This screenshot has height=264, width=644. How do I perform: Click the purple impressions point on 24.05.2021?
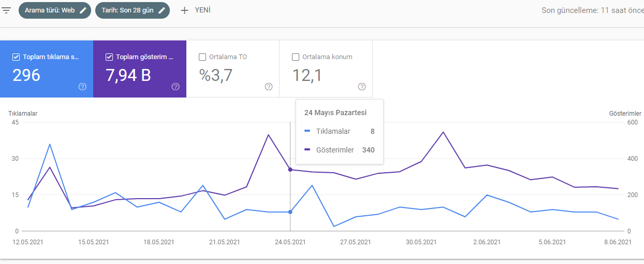click(290, 170)
